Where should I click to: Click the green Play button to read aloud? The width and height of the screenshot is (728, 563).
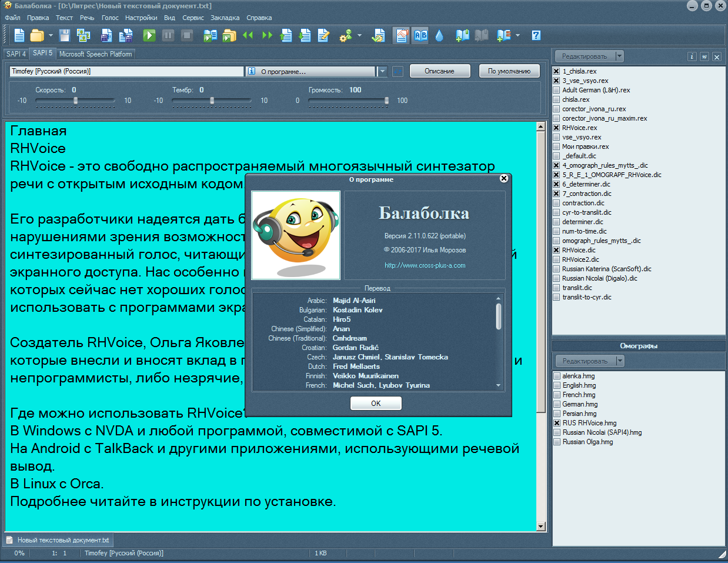point(149,35)
